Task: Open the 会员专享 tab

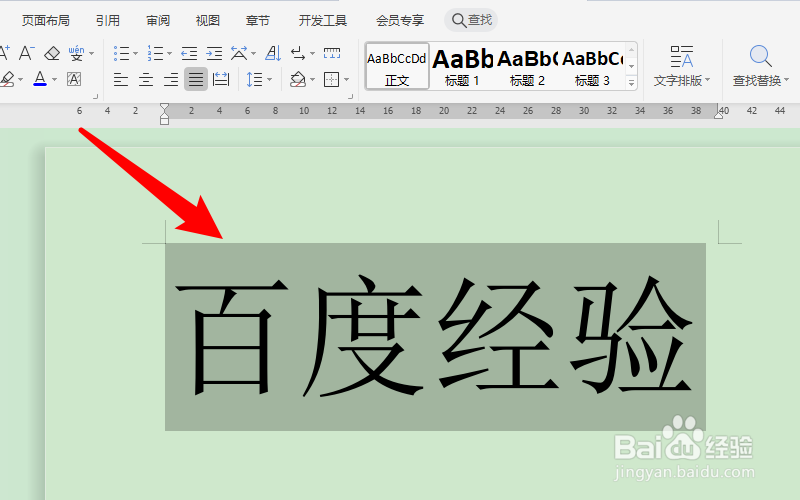Action: 400,20
